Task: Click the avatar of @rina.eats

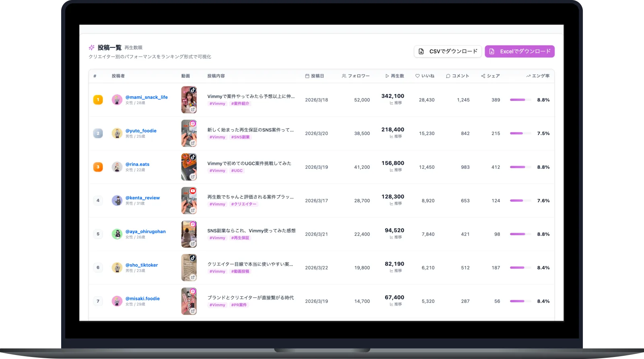Action: point(117,167)
